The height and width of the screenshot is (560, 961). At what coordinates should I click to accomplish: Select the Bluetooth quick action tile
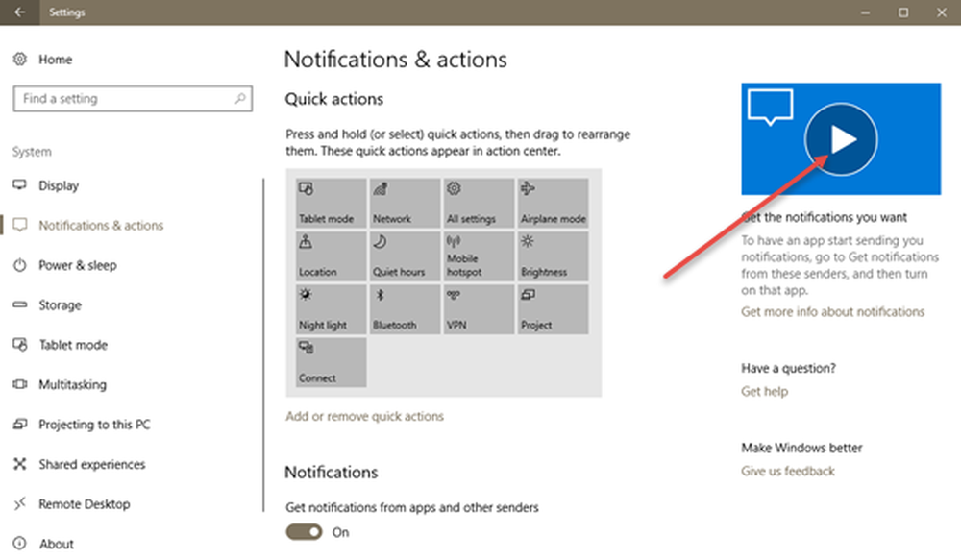[x=406, y=309]
